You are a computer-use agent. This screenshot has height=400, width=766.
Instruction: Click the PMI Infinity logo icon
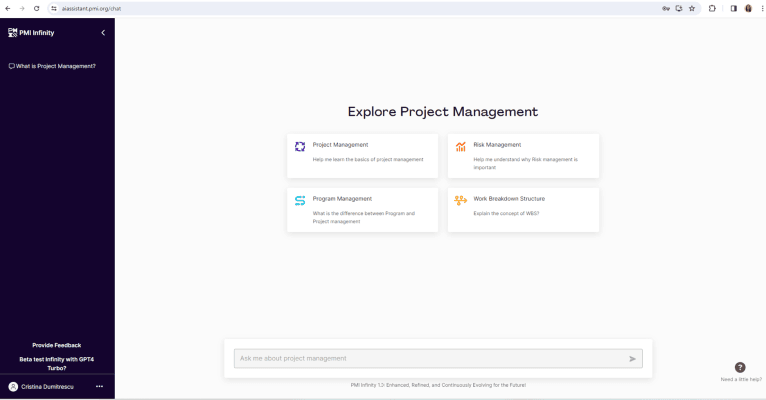click(13, 33)
